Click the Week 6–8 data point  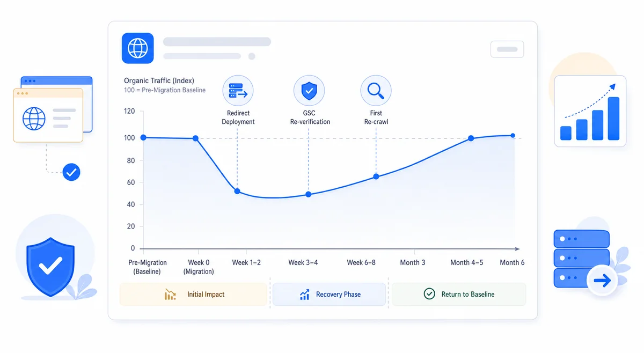click(x=376, y=176)
